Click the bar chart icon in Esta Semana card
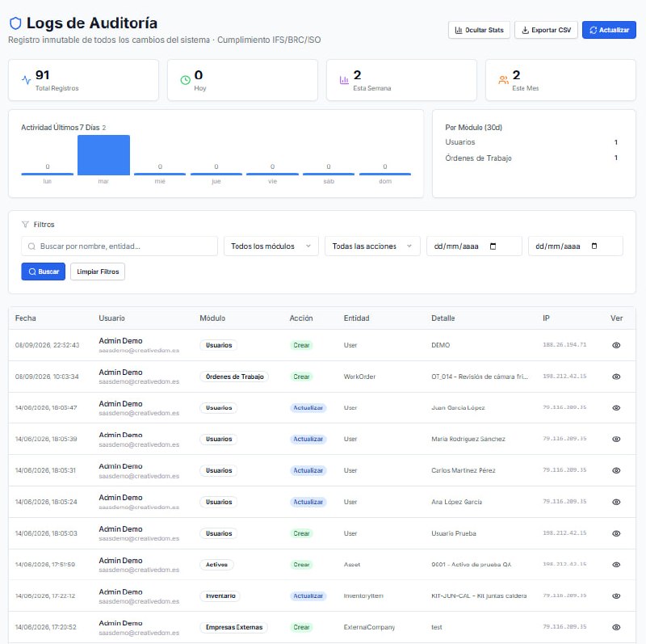This screenshot has height=644, width=646. (344, 80)
